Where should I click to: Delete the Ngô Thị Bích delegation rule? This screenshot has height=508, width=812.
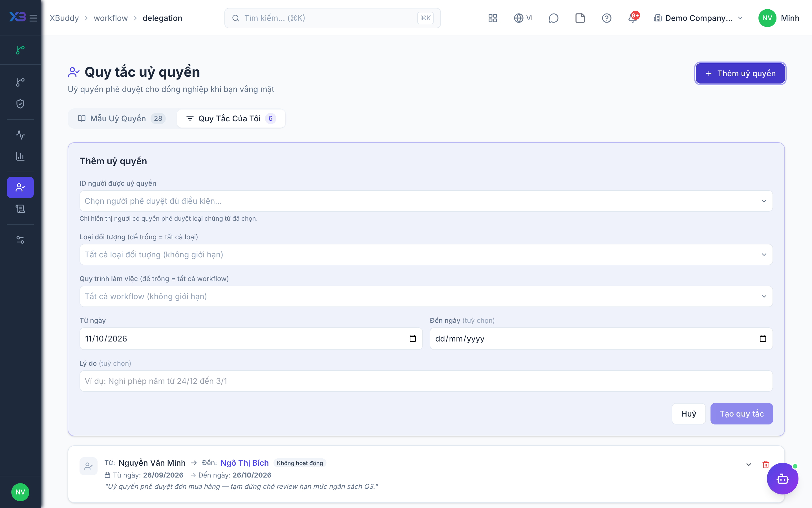(766, 465)
